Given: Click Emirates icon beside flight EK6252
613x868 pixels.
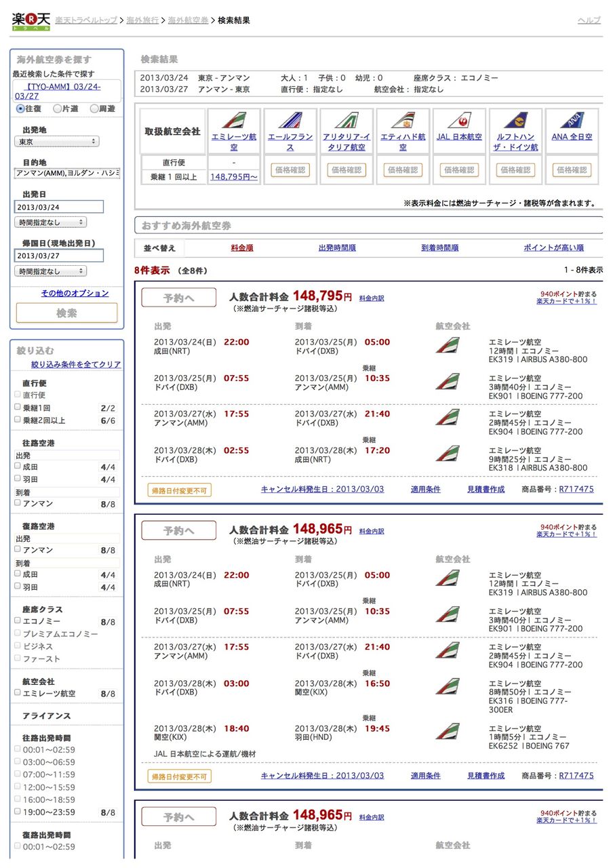Looking at the screenshot, I should coord(447,732).
